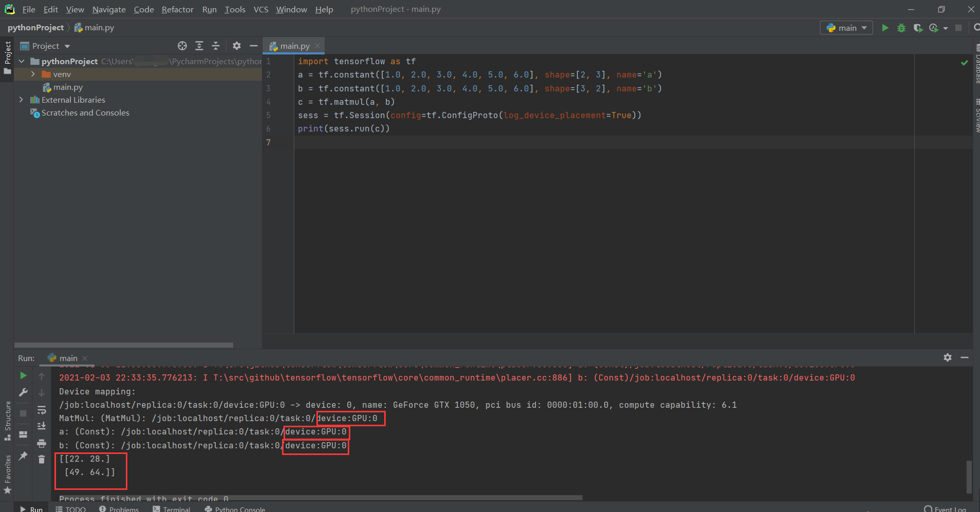Open the search everywhere magnifier

(976, 28)
